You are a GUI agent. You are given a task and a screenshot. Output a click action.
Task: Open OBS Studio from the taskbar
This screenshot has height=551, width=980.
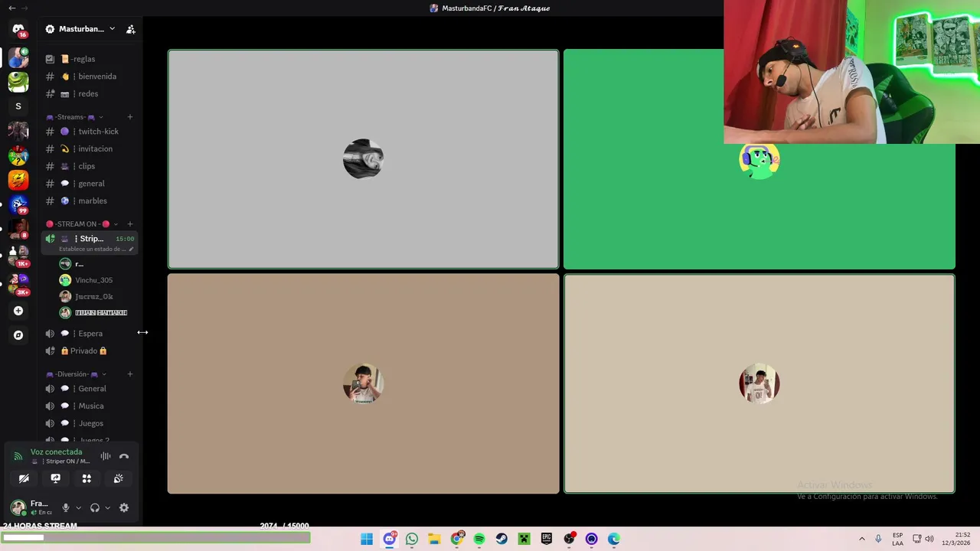[x=569, y=539]
